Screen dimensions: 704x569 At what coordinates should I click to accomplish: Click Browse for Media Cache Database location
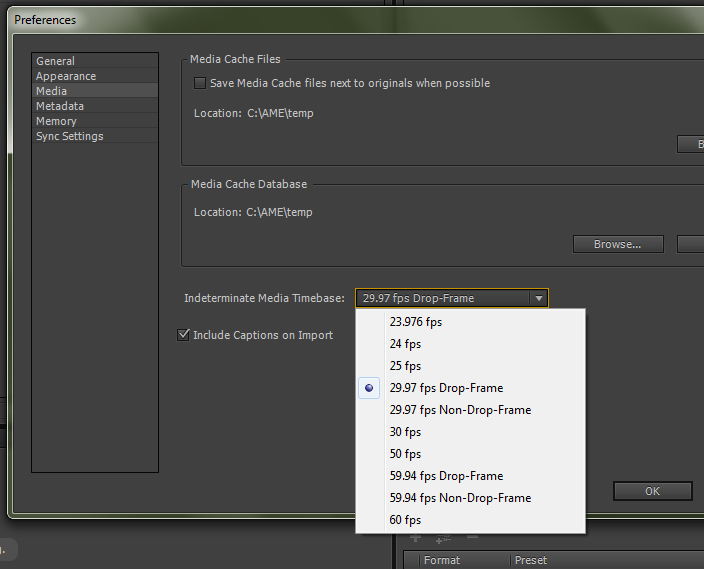click(618, 244)
